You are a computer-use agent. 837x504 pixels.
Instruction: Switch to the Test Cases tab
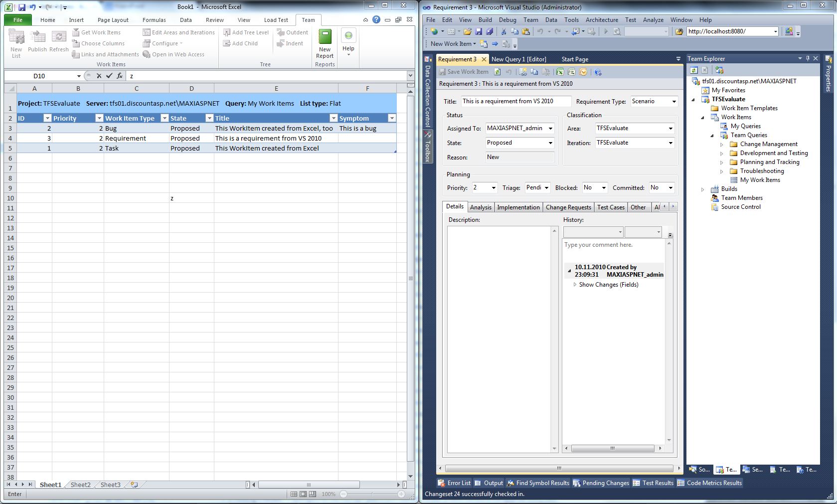[611, 207]
